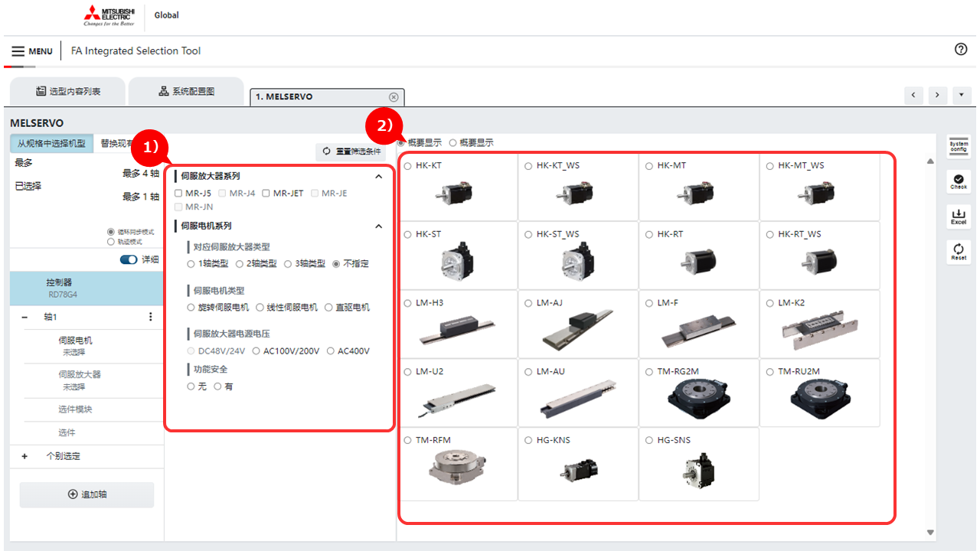Select the LM-U2 linear motor card
980x551 pixels.
[458, 393]
